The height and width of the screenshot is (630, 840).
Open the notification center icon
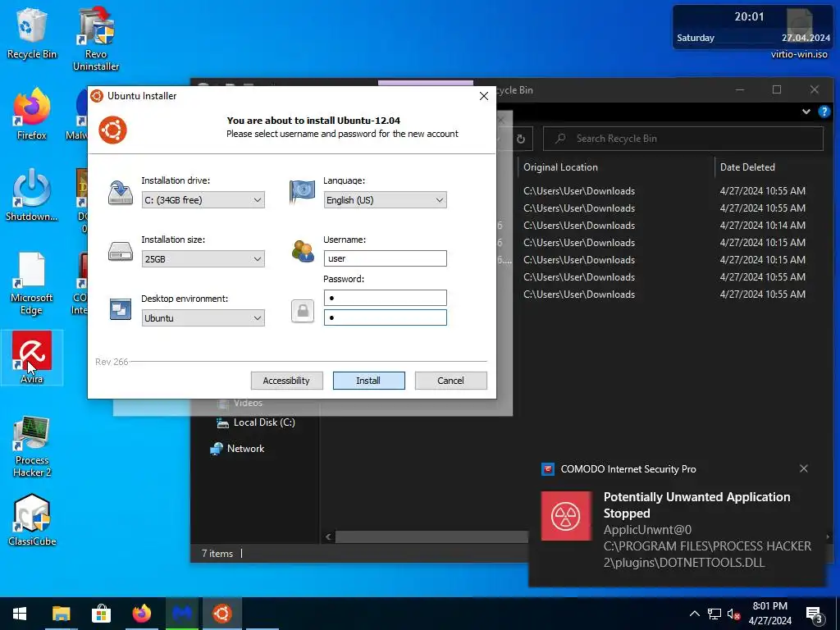pyautogui.click(x=814, y=614)
